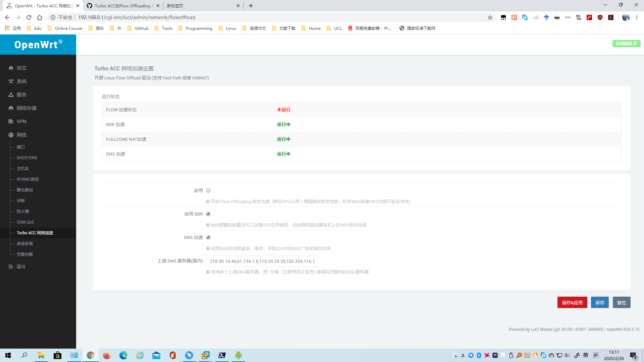Open the VPN section icon
This screenshot has width=644, height=362.
[x=11, y=121]
